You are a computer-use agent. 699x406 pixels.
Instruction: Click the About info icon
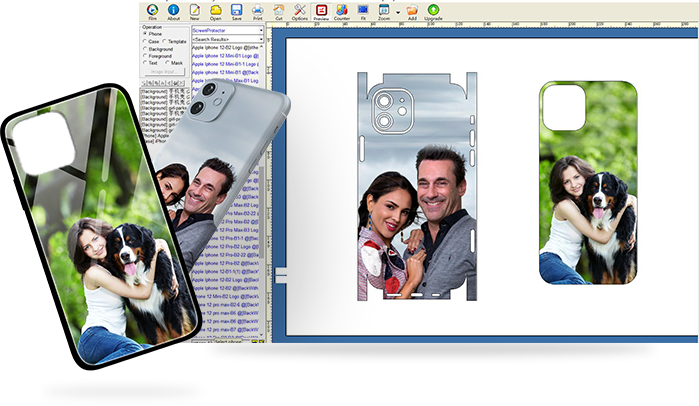[x=173, y=12]
